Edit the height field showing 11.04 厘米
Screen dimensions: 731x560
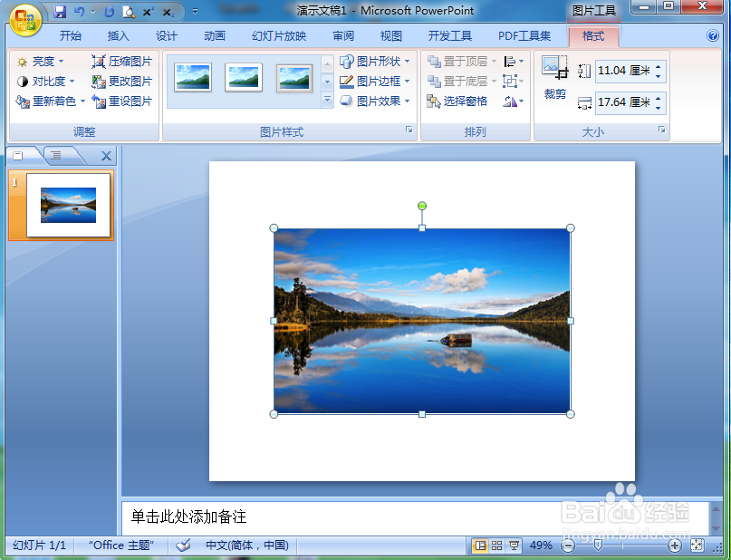click(x=624, y=71)
